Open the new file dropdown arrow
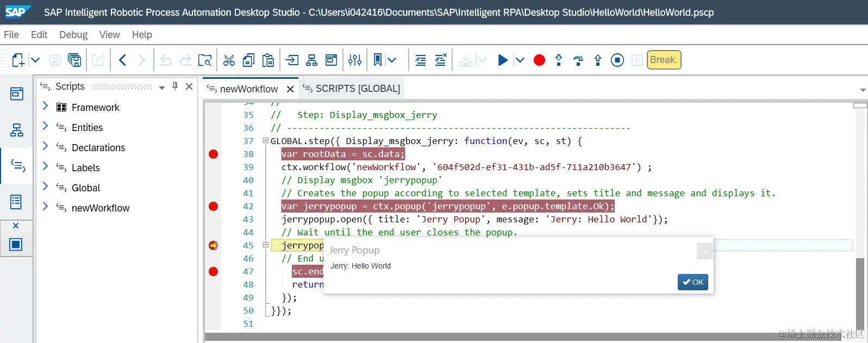The width and height of the screenshot is (868, 343). click(35, 60)
